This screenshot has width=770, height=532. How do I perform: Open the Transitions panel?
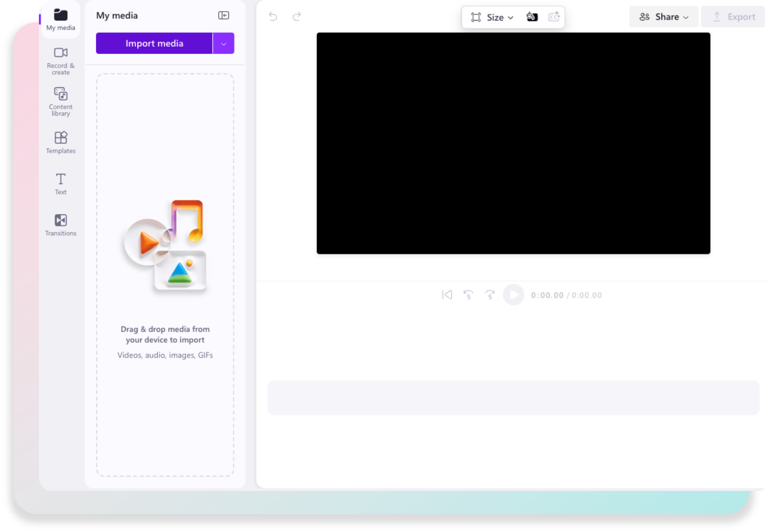[60, 224]
